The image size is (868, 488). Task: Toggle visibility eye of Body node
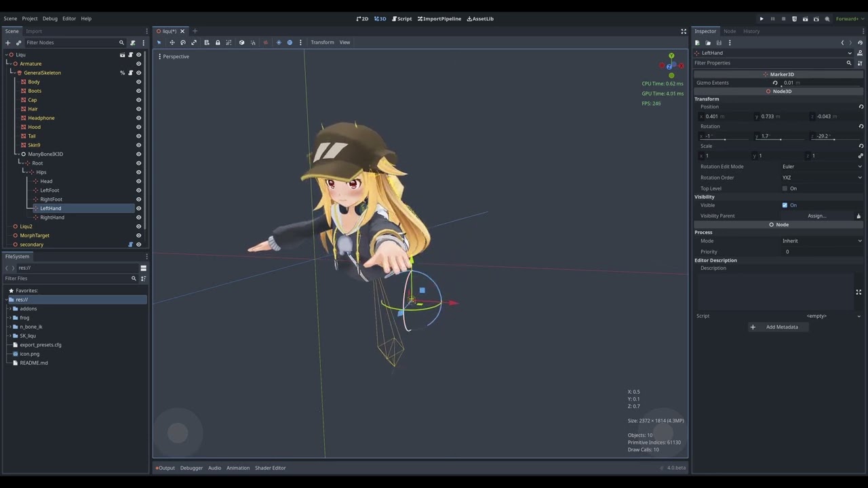pos(138,82)
